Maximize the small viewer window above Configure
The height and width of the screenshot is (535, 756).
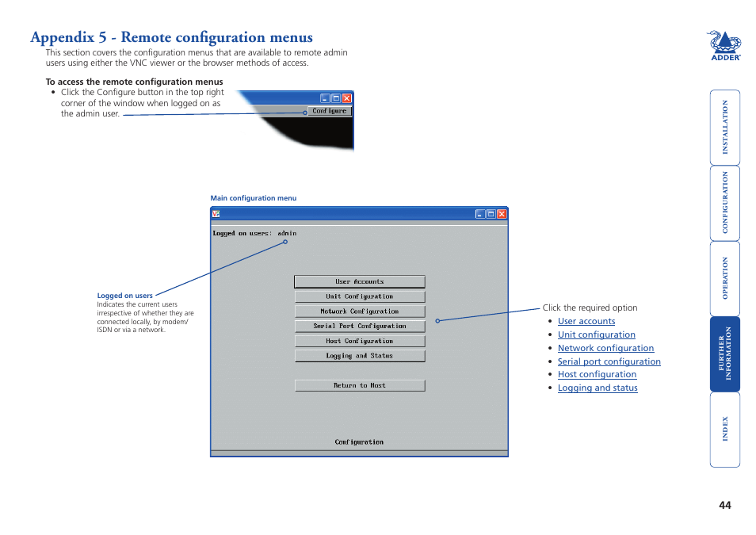(336, 98)
